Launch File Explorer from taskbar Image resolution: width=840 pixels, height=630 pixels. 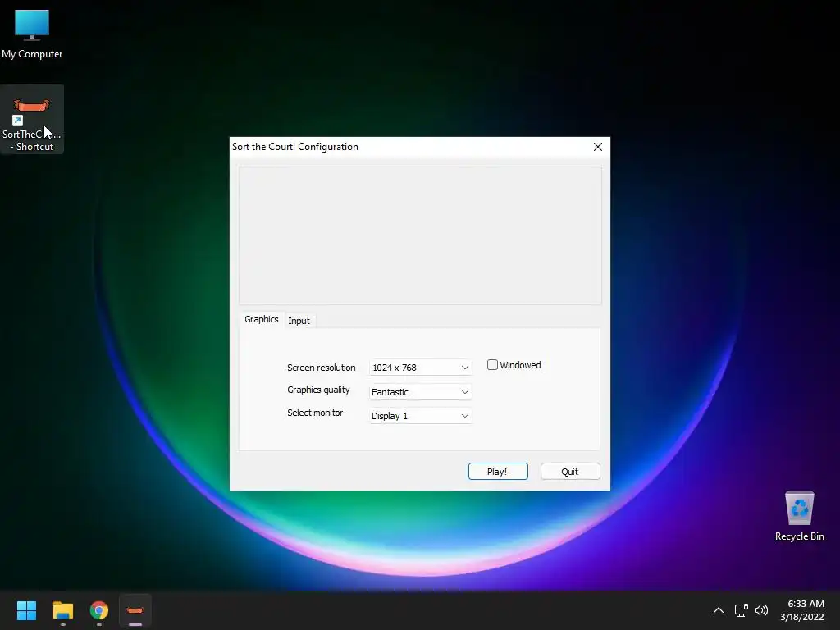click(x=62, y=610)
